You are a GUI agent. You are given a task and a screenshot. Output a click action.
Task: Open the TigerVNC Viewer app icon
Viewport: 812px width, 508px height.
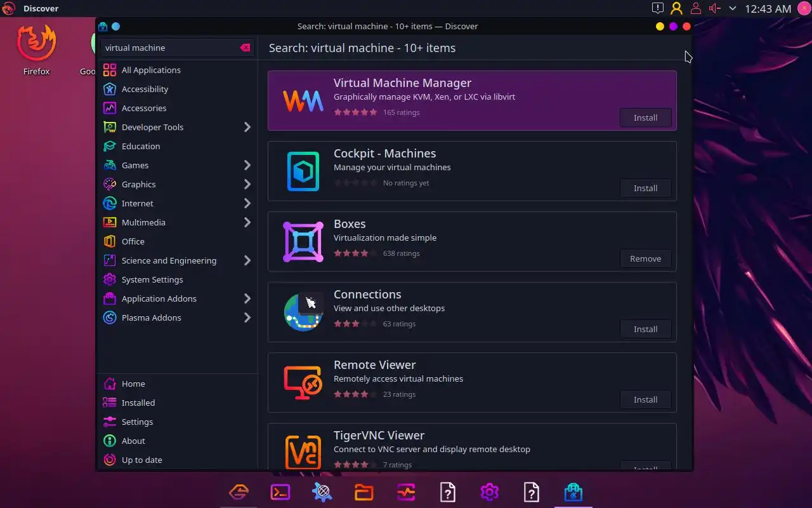(303, 451)
